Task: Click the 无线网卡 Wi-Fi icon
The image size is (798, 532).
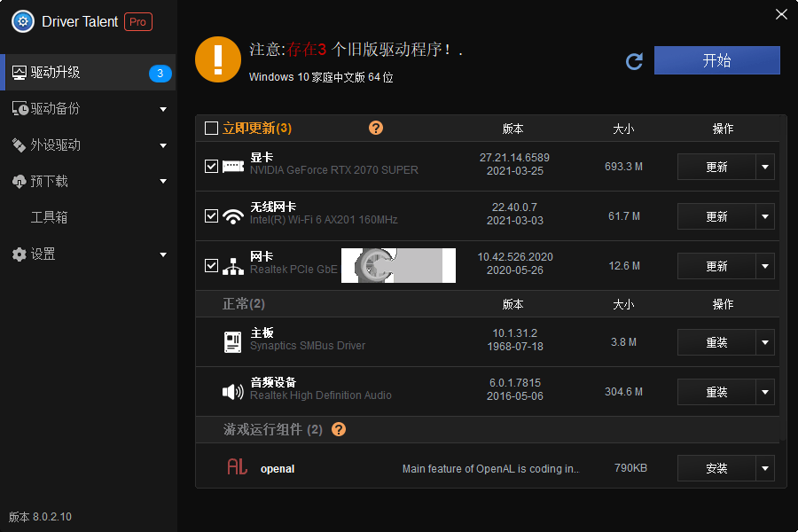Action: [x=232, y=216]
